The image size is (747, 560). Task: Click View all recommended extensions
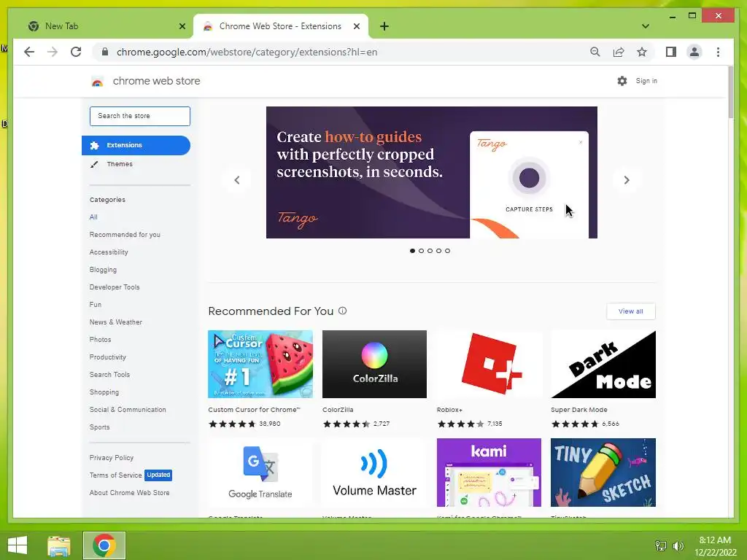click(x=631, y=311)
